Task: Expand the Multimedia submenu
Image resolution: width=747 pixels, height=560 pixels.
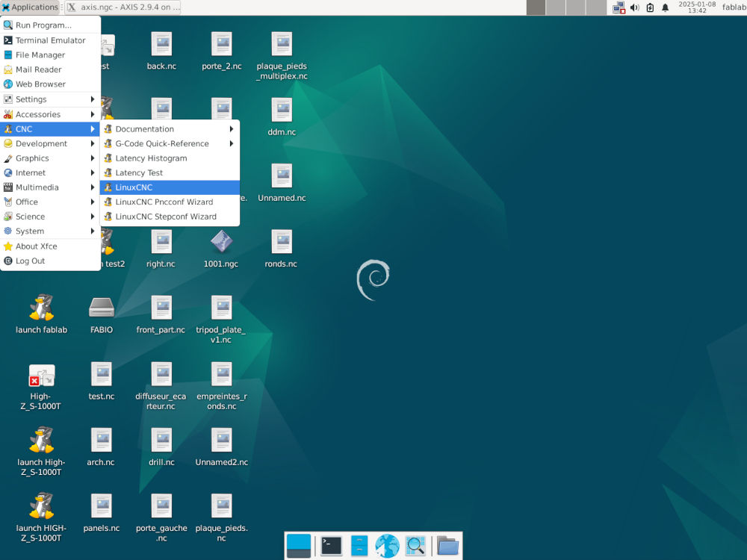Action: point(50,187)
